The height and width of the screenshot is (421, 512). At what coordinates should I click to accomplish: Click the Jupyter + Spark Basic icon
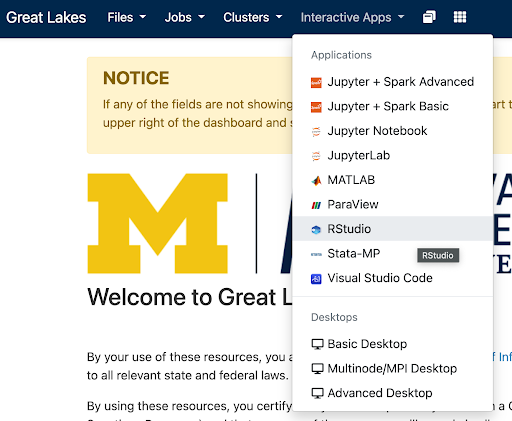[x=316, y=107]
